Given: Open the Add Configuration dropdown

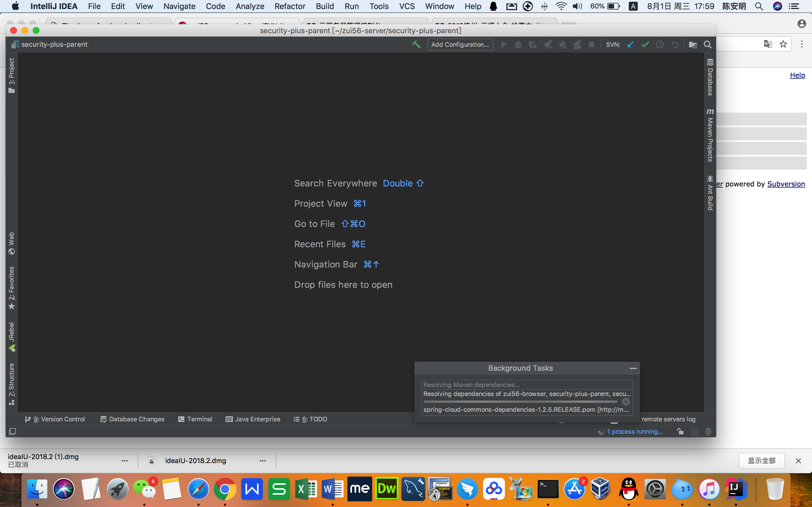Looking at the screenshot, I should [460, 45].
